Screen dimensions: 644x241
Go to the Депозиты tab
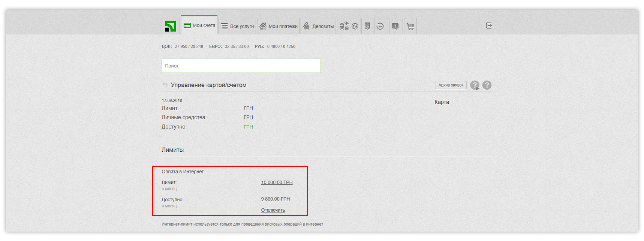(318, 26)
